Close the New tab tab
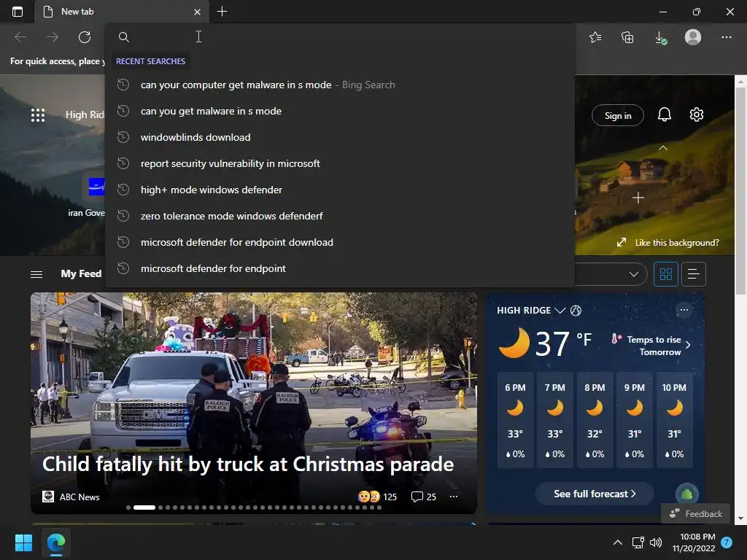 [197, 12]
